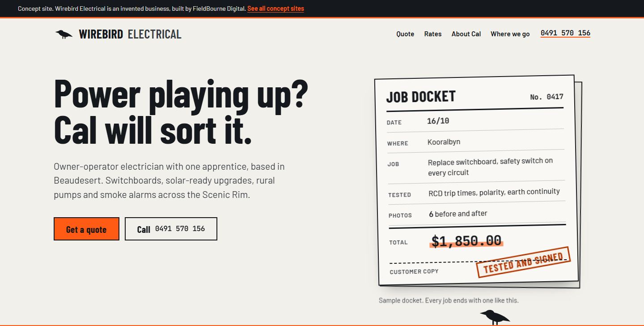Select Where we go in navigation

[x=510, y=34]
